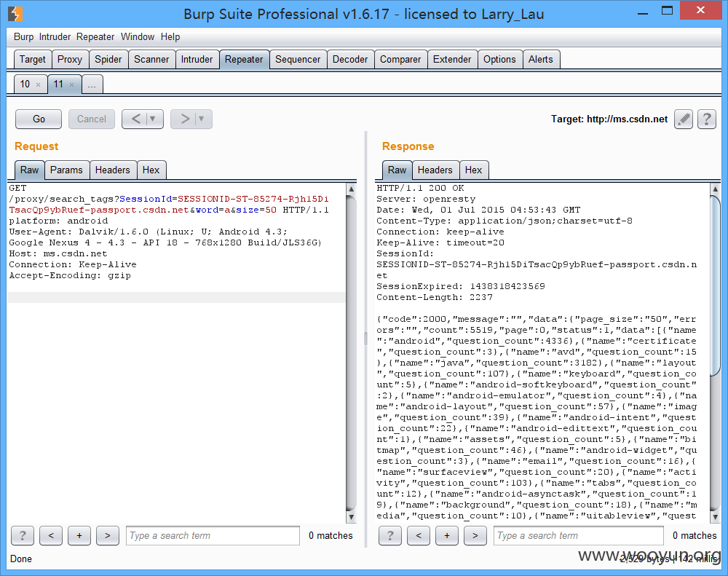Switch to the Intruder tool tab
Screen dimensions: 728x576
[197, 60]
